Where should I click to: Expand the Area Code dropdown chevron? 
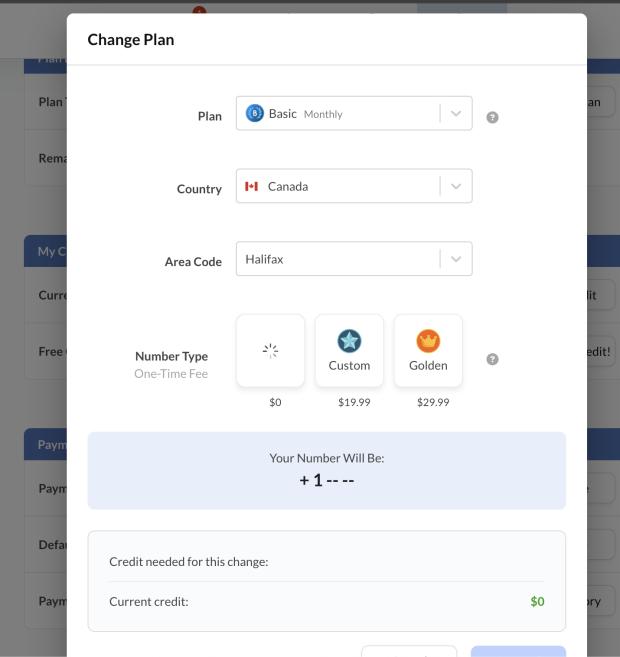click(x=456, y=259)
